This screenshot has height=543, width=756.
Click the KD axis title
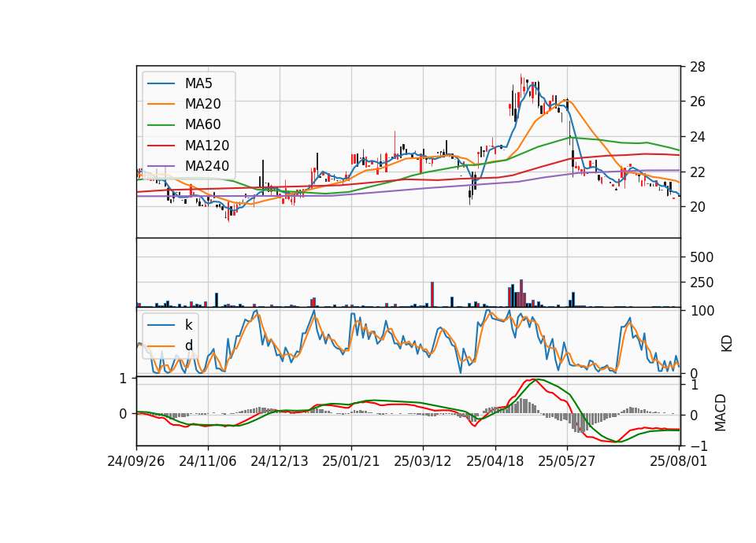(727, 343)
